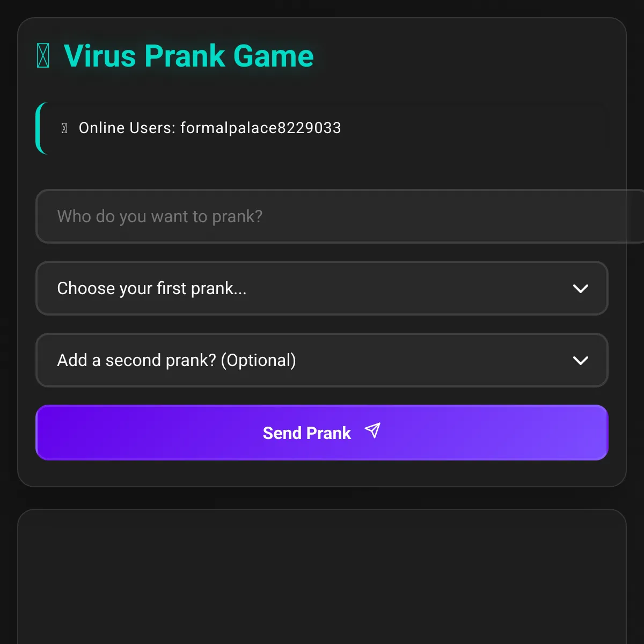Click the people icon beside Online Users
The width and height of the screenshot is (644, 644).
[64, 128]
